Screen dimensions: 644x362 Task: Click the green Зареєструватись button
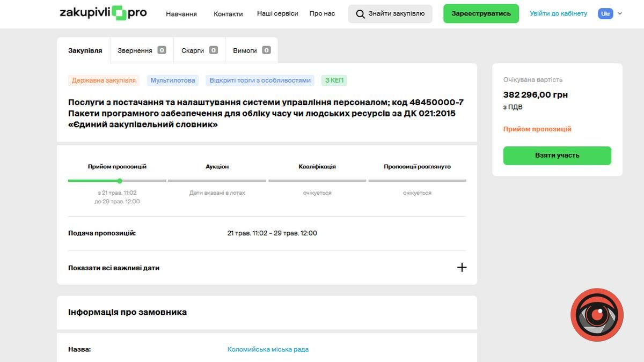click(x=480, y=13)
